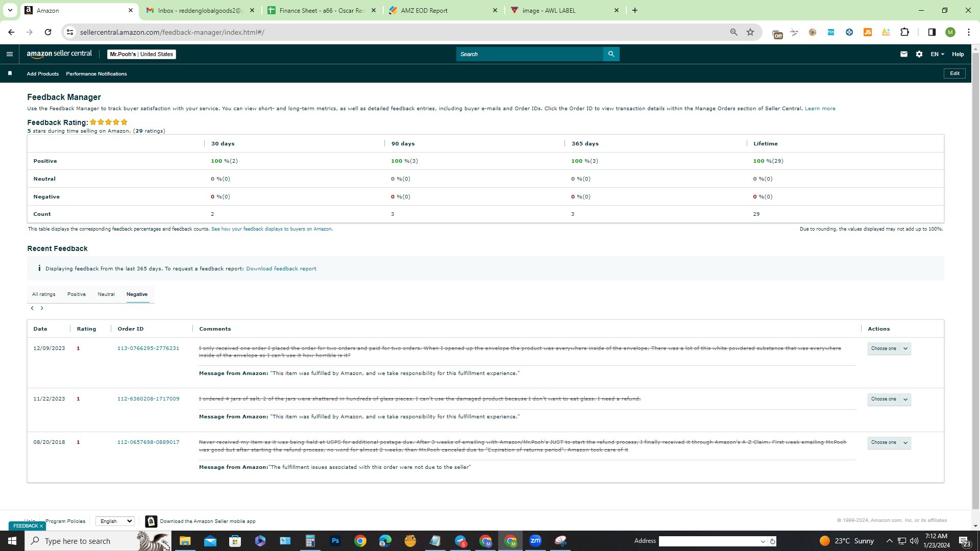
Task: Open order ID 112-0657698-0889017
Action: pos(149,442)
